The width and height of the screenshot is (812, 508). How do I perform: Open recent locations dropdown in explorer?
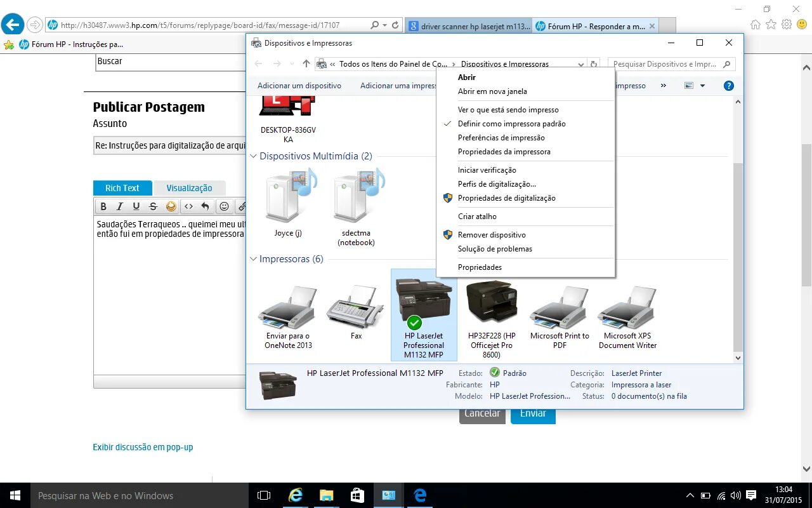coord(292,64)
